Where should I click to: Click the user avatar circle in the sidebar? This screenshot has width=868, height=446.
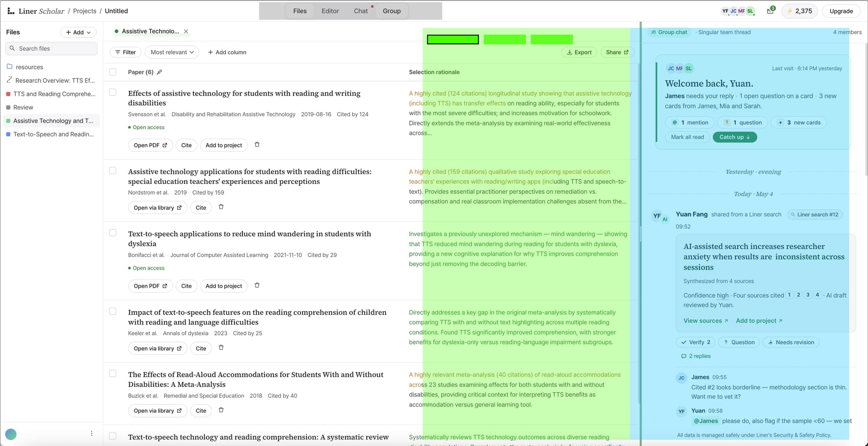[11, 434]
